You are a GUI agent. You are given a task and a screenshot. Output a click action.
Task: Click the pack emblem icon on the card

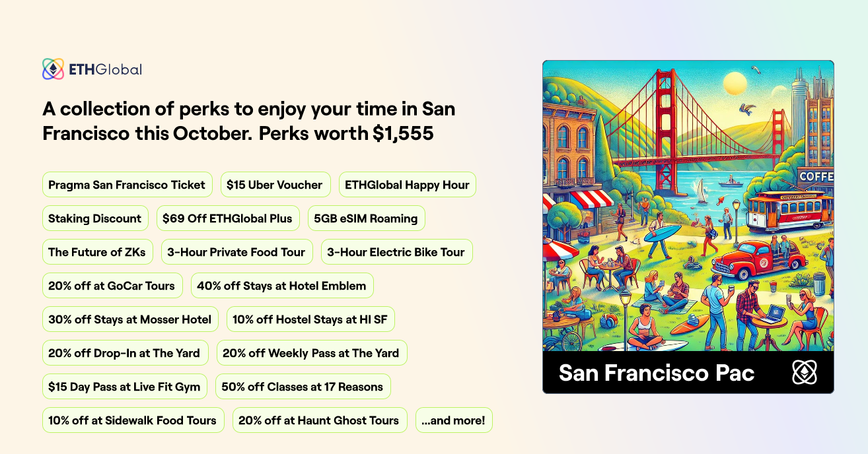804,373
